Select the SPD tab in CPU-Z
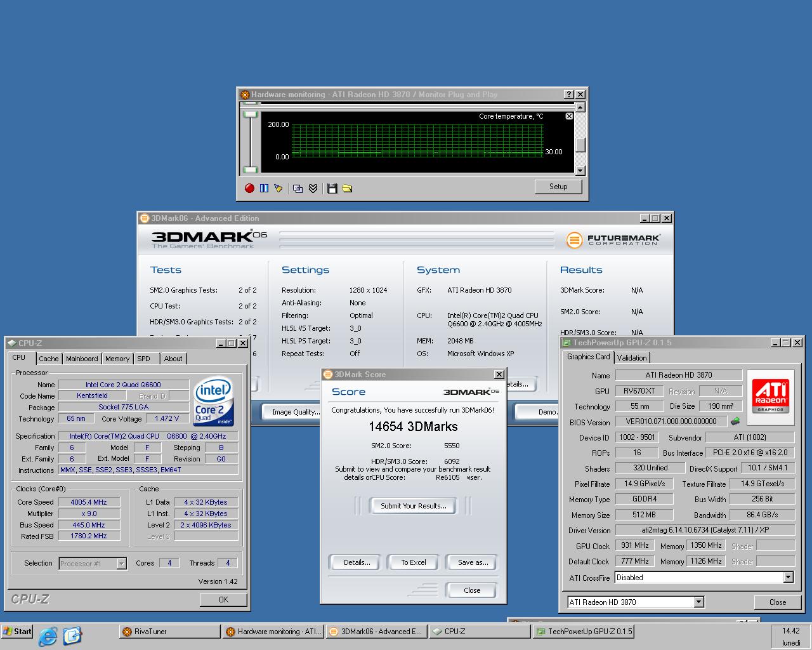Screen dimensions: 812x650 coord(144,359)
